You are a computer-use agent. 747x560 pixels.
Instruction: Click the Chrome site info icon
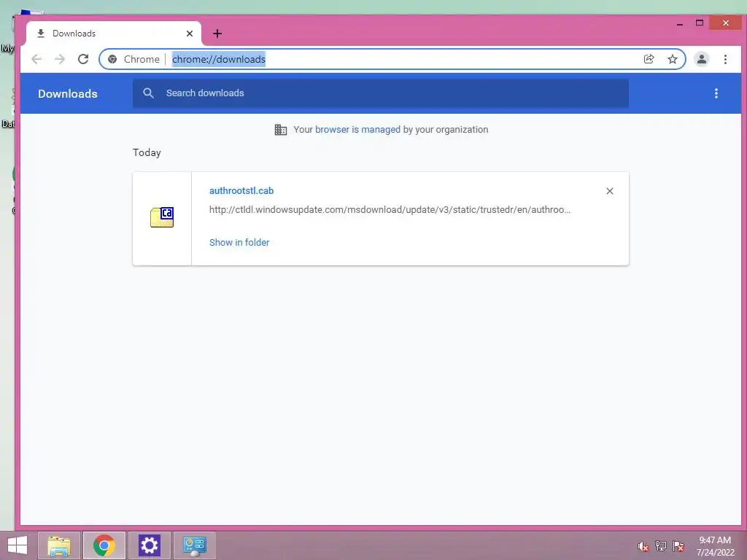point(112,59)
